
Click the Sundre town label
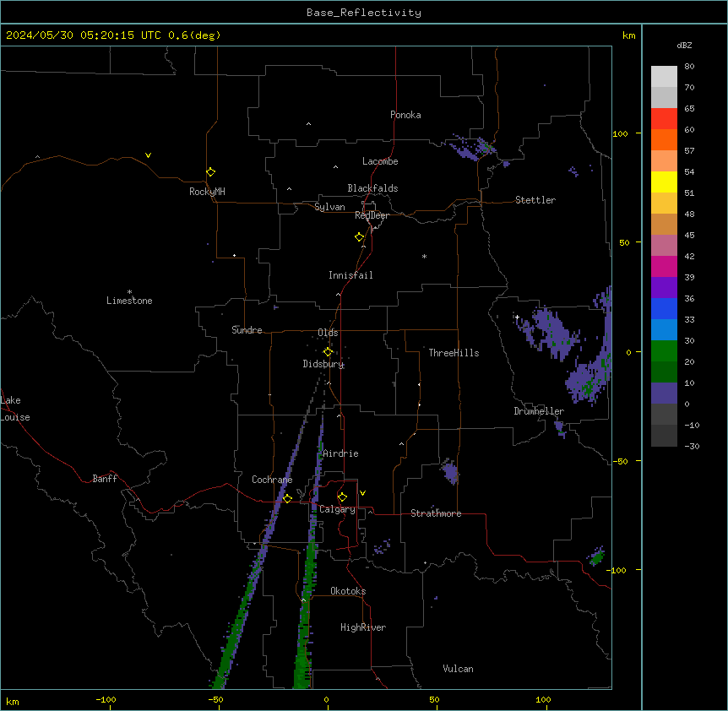(247, 330)
